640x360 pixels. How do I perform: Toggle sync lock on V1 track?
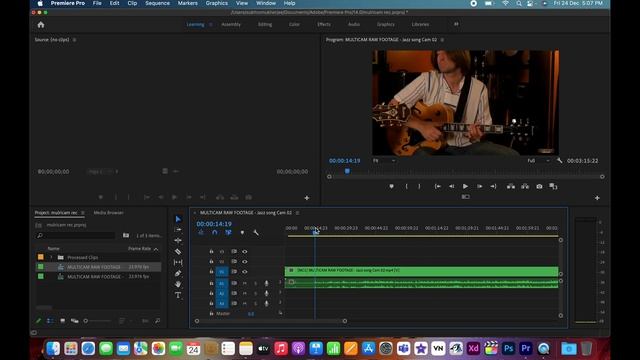234,271
